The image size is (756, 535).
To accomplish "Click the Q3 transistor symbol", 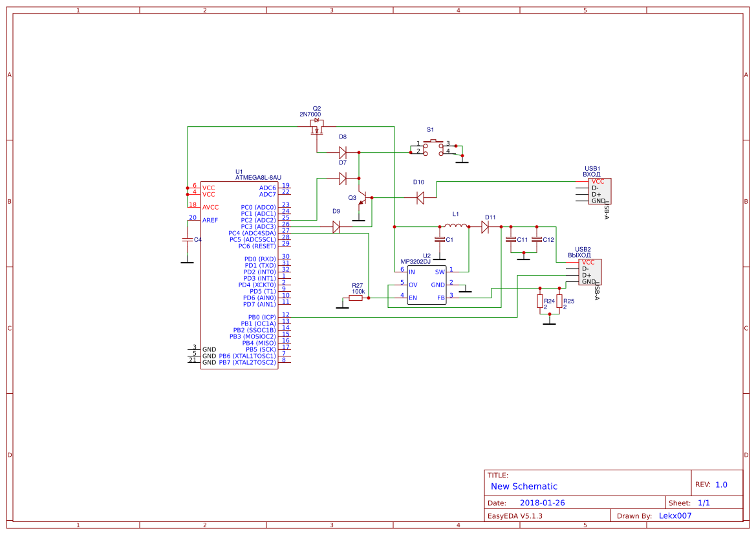I will [x=362, y=198].
